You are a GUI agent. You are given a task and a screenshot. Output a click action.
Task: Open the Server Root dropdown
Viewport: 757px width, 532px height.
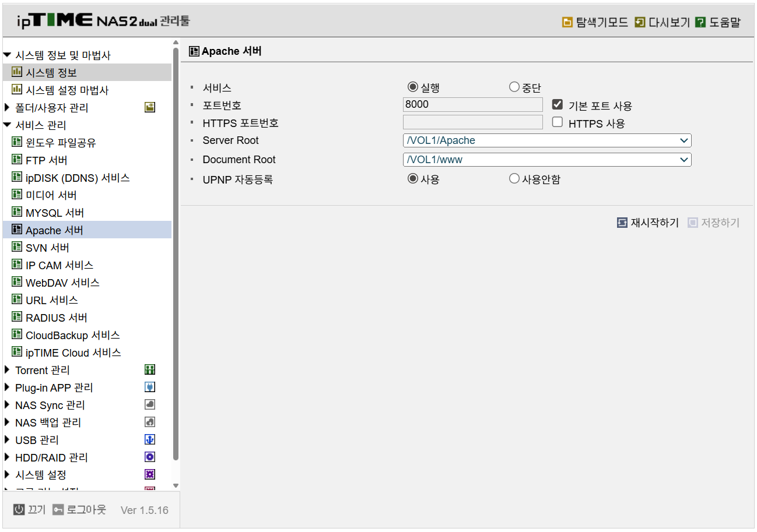[x=684, y=140]
